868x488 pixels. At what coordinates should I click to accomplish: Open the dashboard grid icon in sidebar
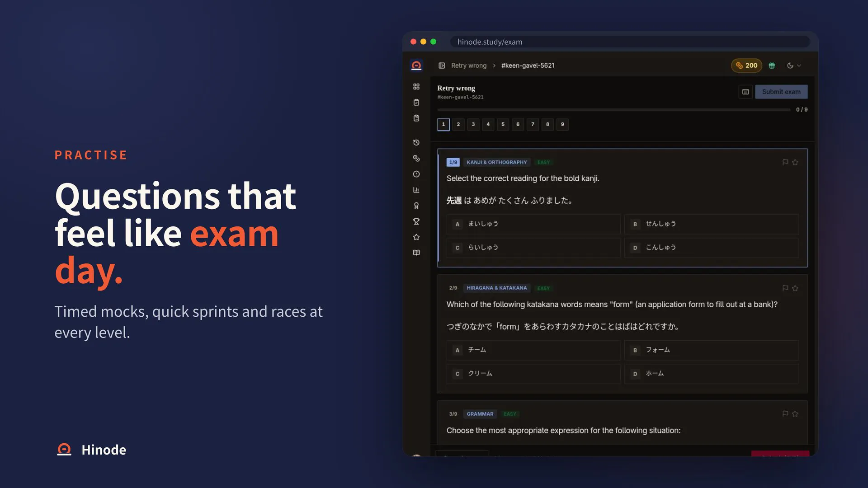(x=416, y=86)
